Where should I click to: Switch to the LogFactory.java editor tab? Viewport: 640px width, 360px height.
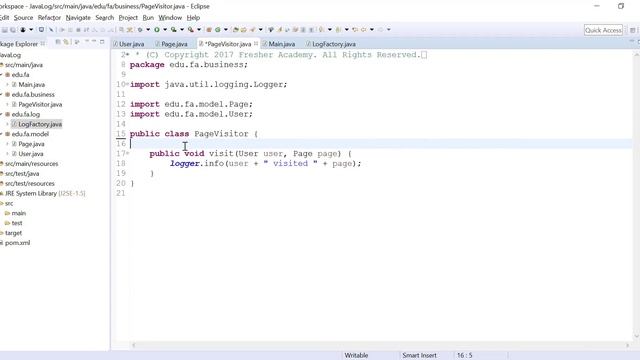tap(331, 44)
